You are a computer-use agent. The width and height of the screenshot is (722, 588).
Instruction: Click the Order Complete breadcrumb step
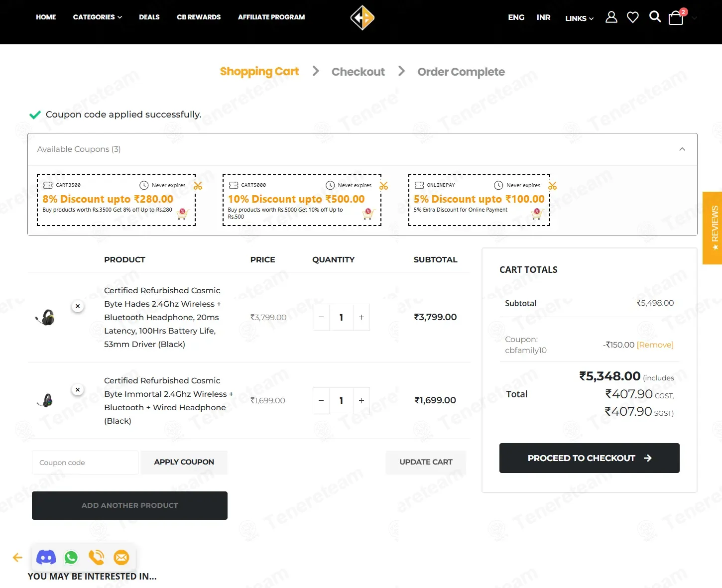pyautogui.click(x=461, y=72)
